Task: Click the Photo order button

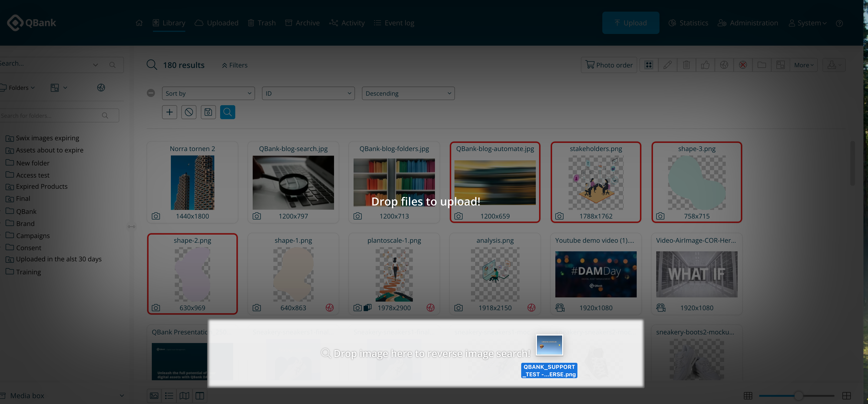Action: 609,65
